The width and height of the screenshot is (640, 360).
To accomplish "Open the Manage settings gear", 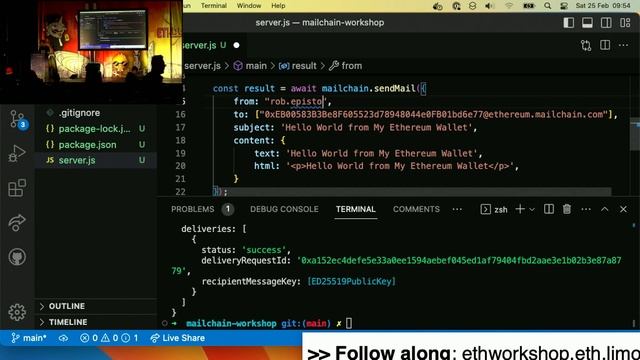I will tap(17, 312).
